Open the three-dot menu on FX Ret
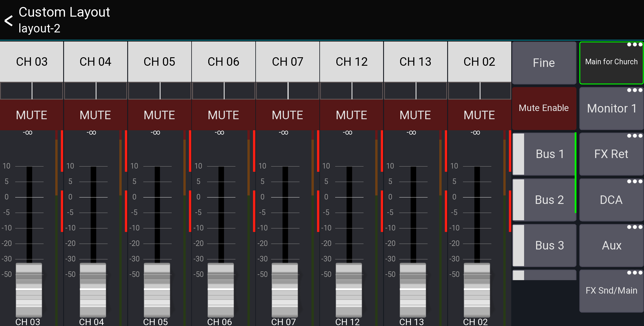Viewport: 644px width, 326px height. [635, 136]
